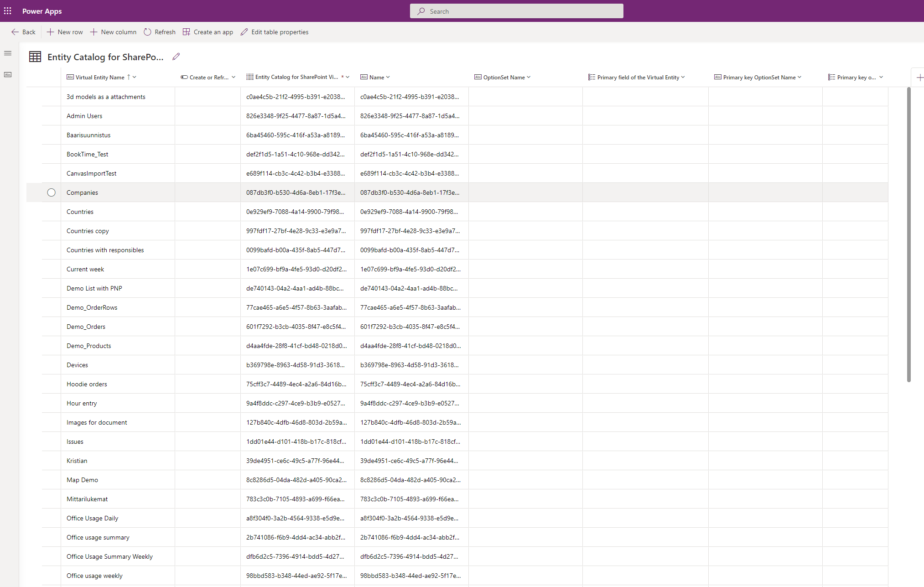
Task: Open the Power Apps app launcher waffle
Action: coord(8,11)
